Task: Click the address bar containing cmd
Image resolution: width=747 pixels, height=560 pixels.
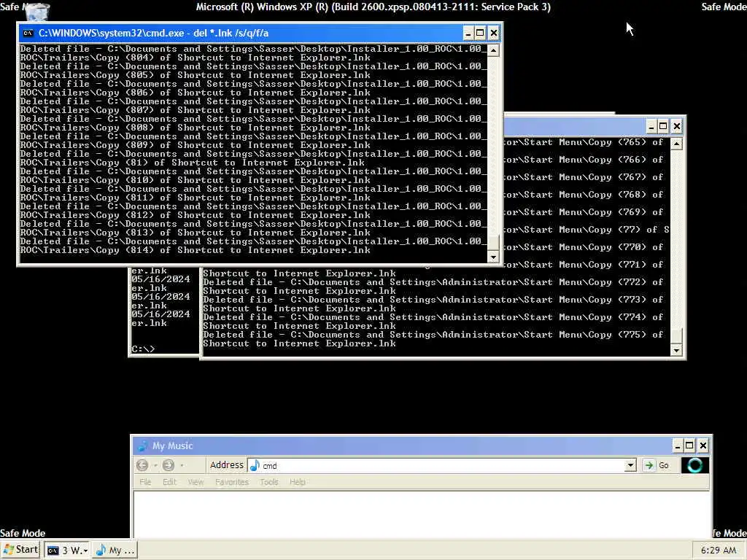Action: tap(442, 465)
